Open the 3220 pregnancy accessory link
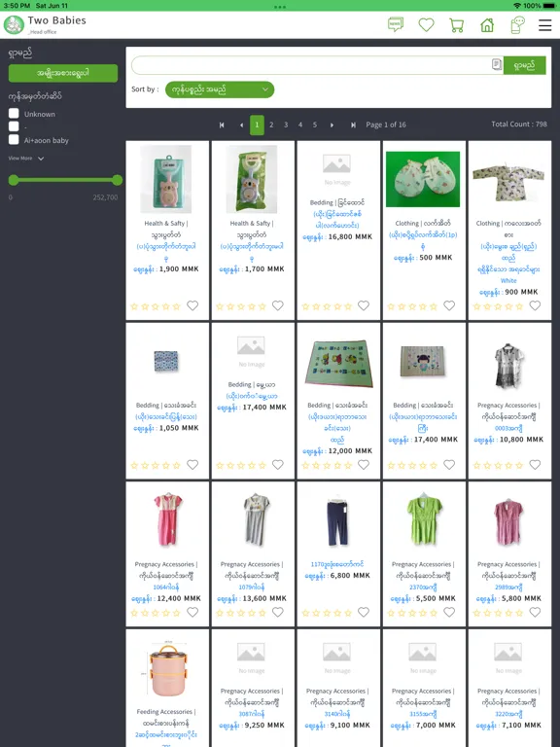Screen dimensions: 560x747 tap(508, 714)
